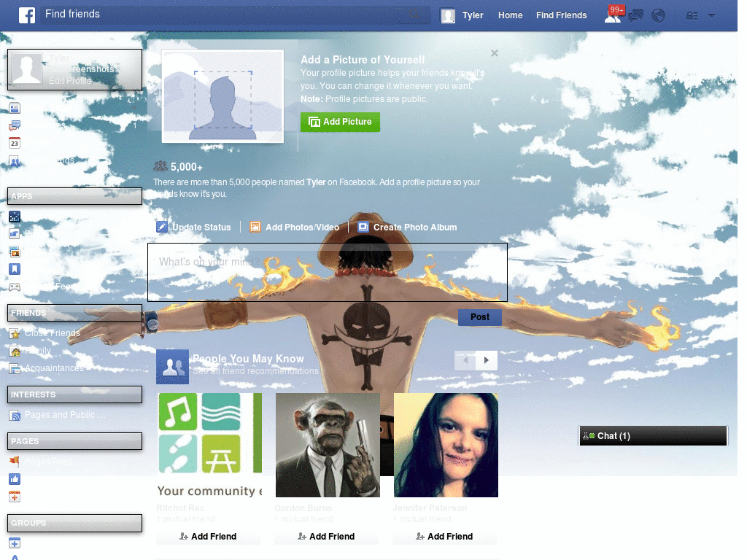The width and height of the screenshot is (747, 560).
Task: Select the Add Photos/Video tab
Action: [x=295, y=227]
